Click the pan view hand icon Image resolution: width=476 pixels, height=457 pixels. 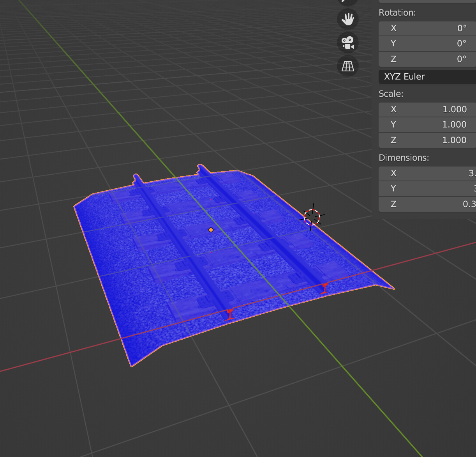click(347, 19)
